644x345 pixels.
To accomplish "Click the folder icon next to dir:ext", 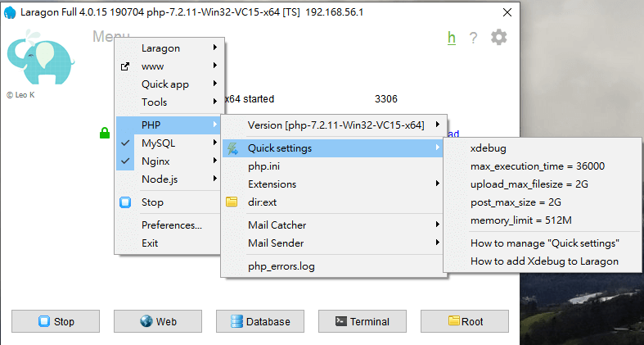I will click(232, 202).
